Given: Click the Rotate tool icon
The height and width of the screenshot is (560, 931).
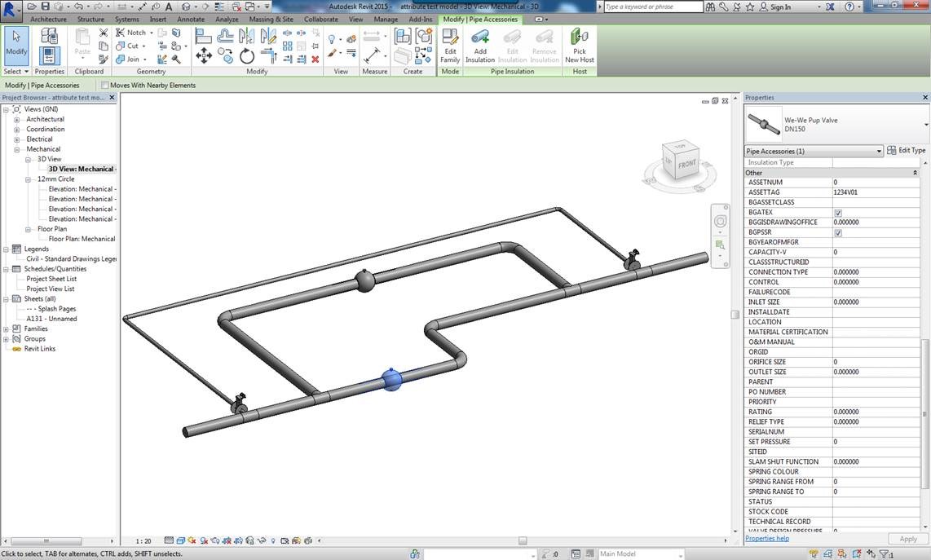Looking at the screenshot, I should tap(247, 56).
